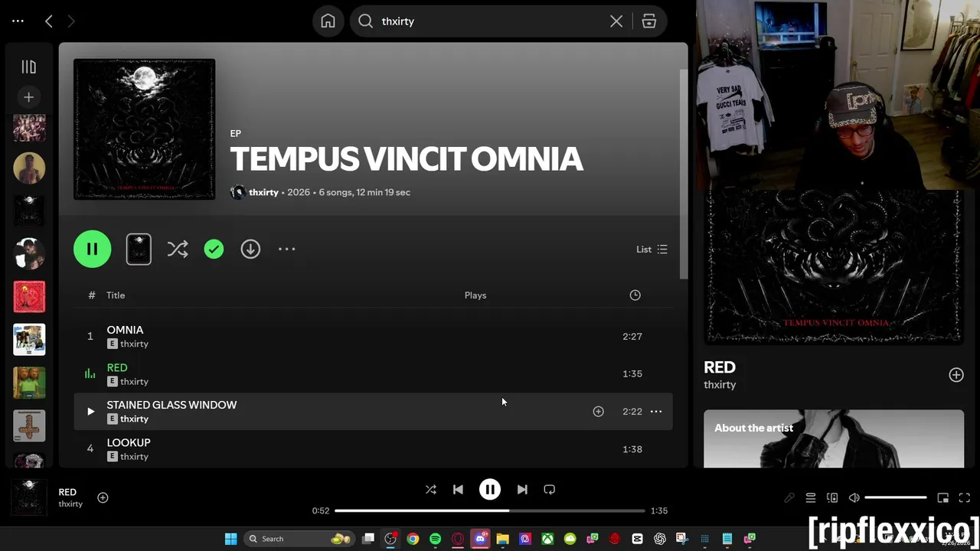This screenshot has width=980, height=551.
Task: Click the Title column header
Action: (x=116, y=295)
